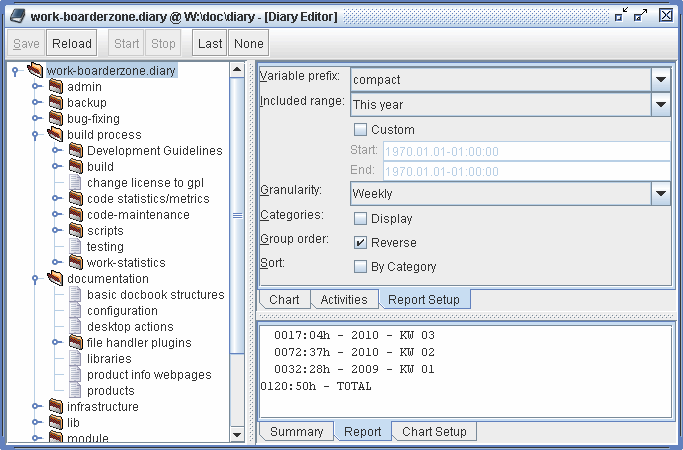The image size is (683, 450).
Task: Click the Last toolbar button
Action: pos(210,43)
